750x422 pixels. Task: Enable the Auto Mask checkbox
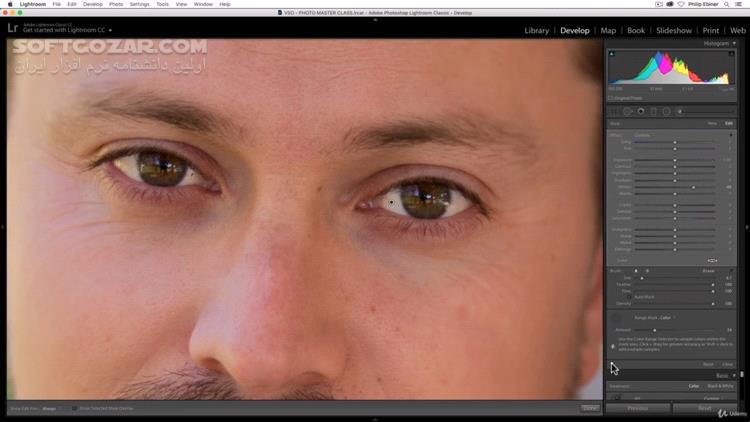pos(629,297)
